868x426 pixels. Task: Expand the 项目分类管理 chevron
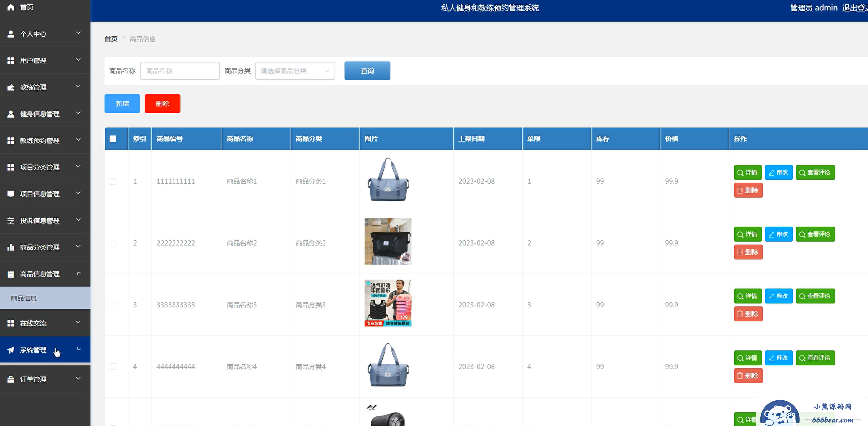(x=78, y=166)
